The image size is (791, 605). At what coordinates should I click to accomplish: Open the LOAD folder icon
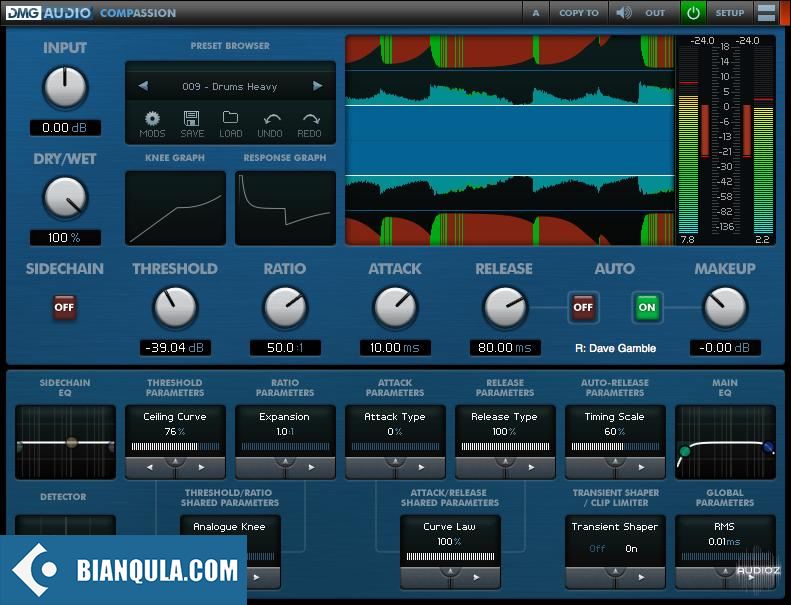231,118
